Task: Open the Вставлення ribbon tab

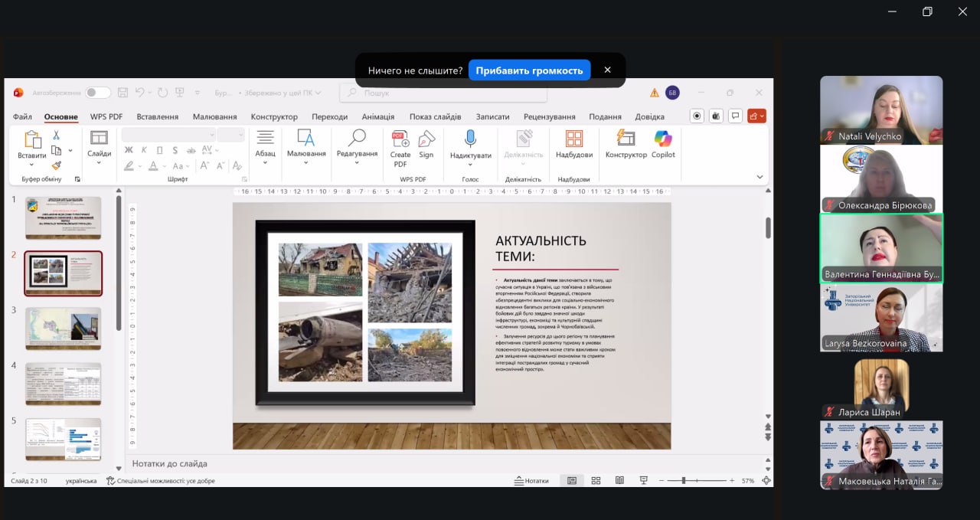Action: [157, 116]
